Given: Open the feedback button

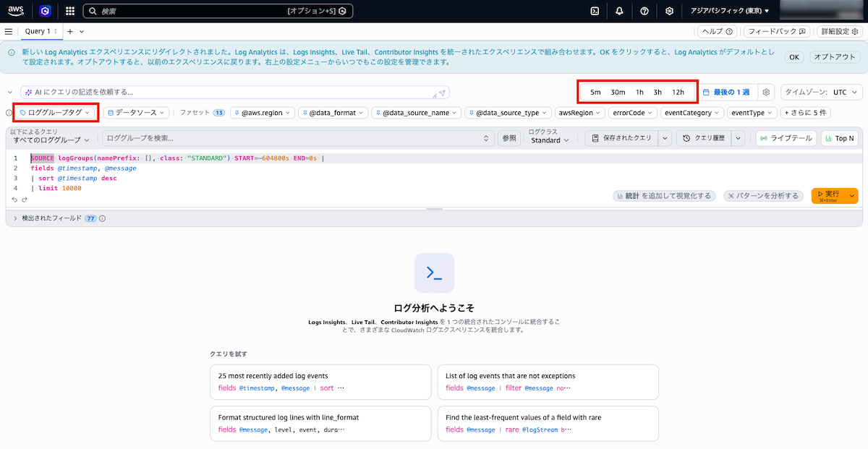Looking at the screenshot, I should (777, 32).
